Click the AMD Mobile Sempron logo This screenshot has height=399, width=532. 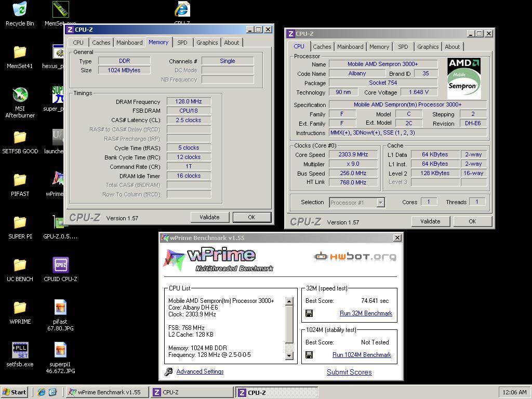[x=464, y=78]
